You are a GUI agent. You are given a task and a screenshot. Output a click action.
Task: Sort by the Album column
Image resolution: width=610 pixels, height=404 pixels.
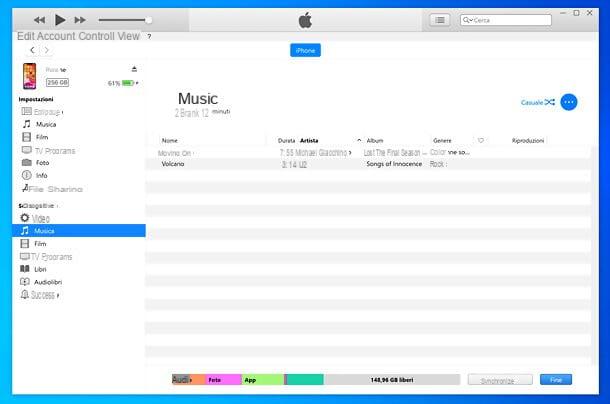[x=375, y=141]
